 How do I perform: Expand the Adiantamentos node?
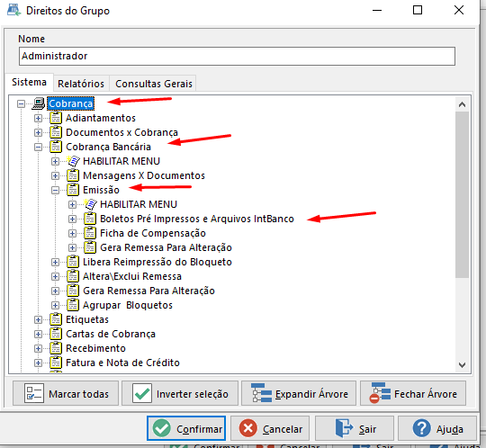click(38, 119)
